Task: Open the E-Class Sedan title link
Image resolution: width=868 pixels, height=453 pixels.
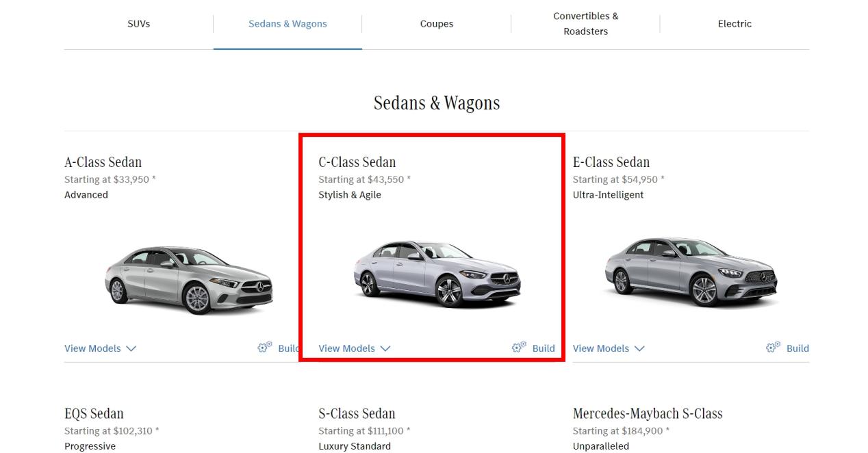Action: click(x=611, y=162)
